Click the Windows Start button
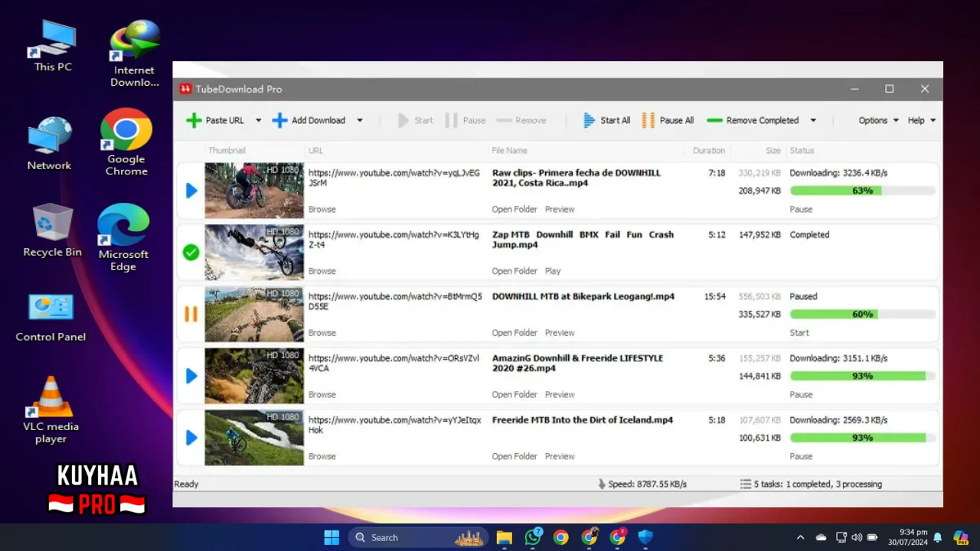 tap(332, 537)
